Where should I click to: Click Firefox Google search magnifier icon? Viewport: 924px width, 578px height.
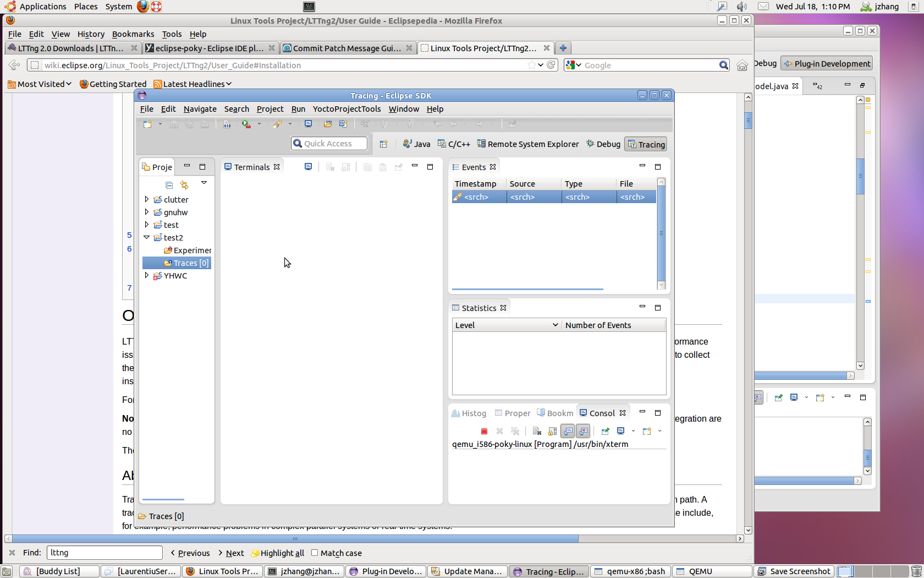click(x=724, y=65)
